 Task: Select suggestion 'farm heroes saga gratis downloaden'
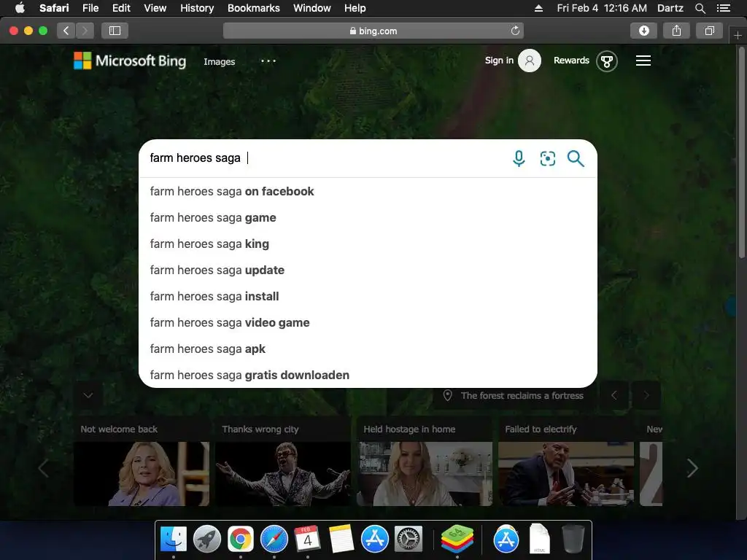tap(368, 375)
